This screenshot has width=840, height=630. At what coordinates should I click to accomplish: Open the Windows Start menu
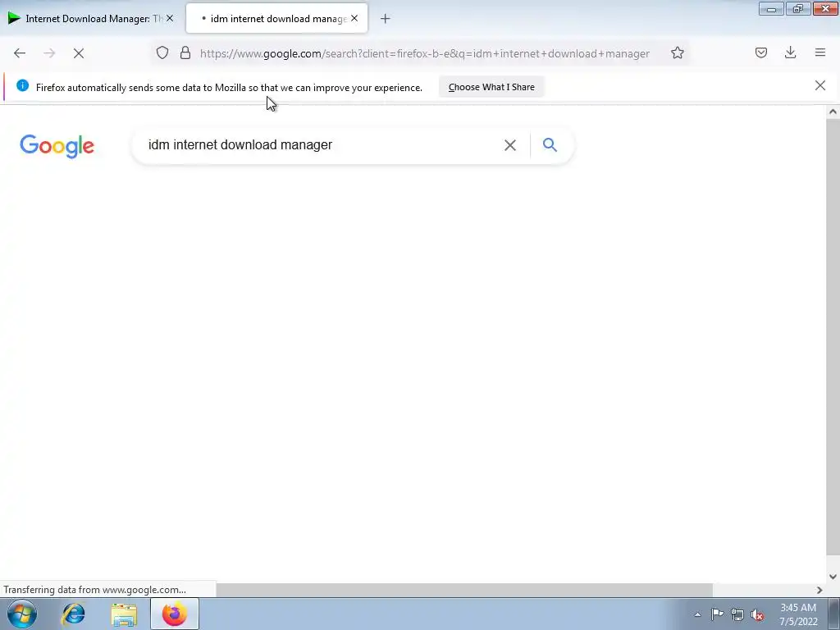(22, 614)
